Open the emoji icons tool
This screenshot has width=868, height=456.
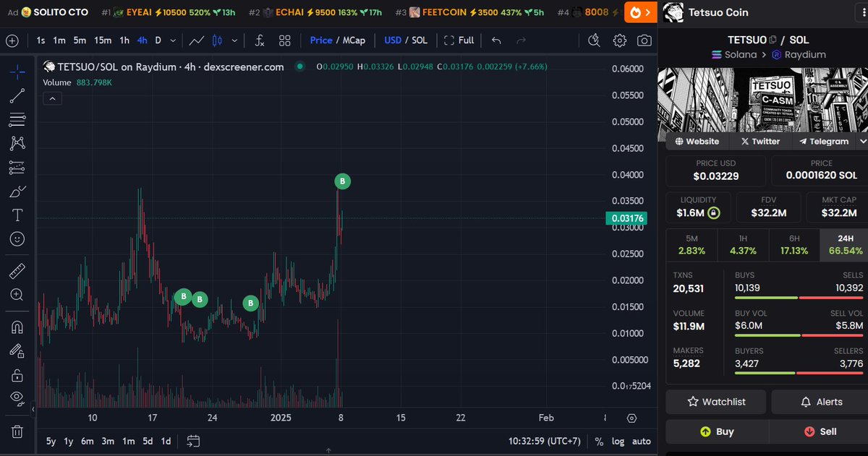(x=17, y=238)
